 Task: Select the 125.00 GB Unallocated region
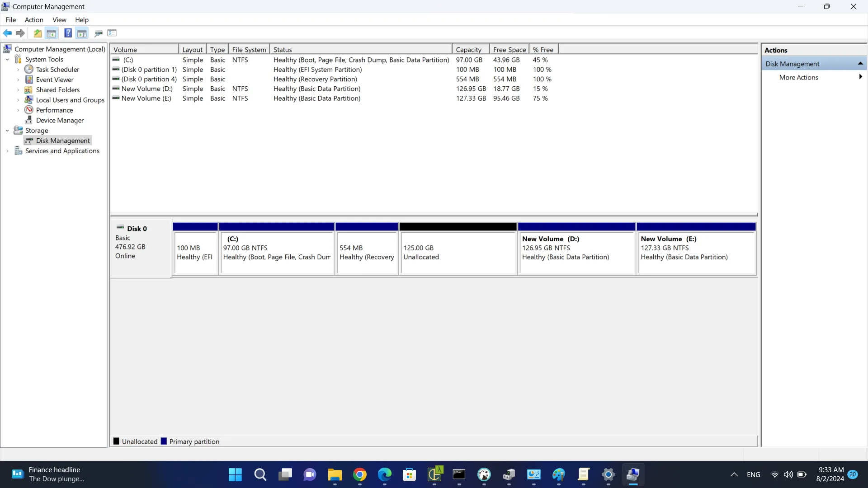point(458,252)
